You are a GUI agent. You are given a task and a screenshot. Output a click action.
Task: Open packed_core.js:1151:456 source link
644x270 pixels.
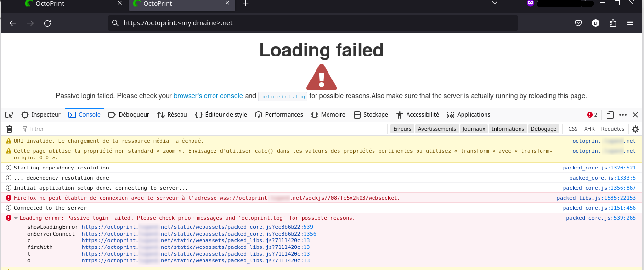[599, 208]
